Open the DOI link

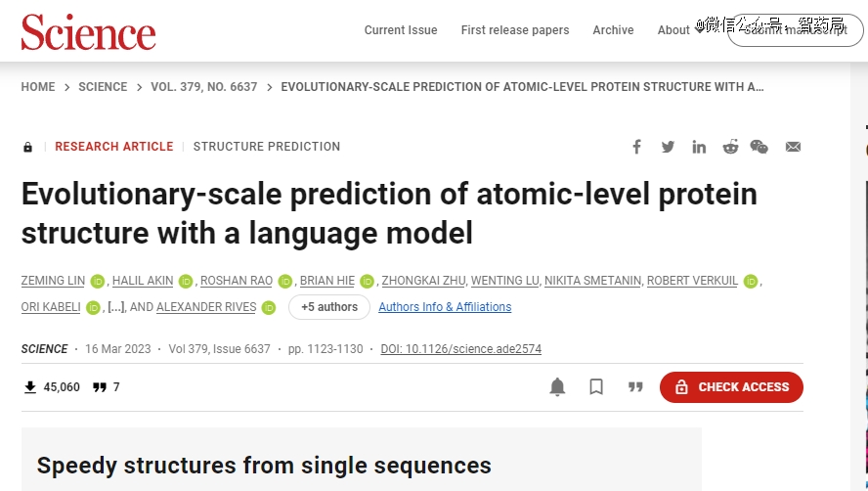pos(460,349)
